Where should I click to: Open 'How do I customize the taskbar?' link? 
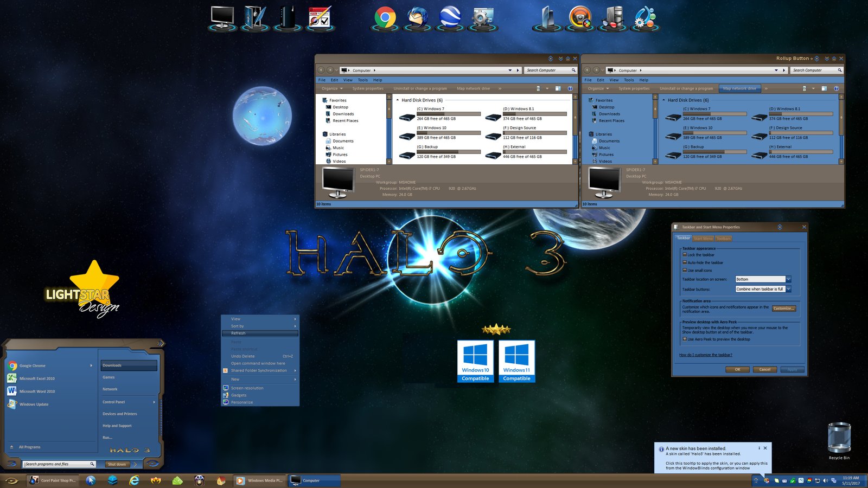(x=705, y=355)
